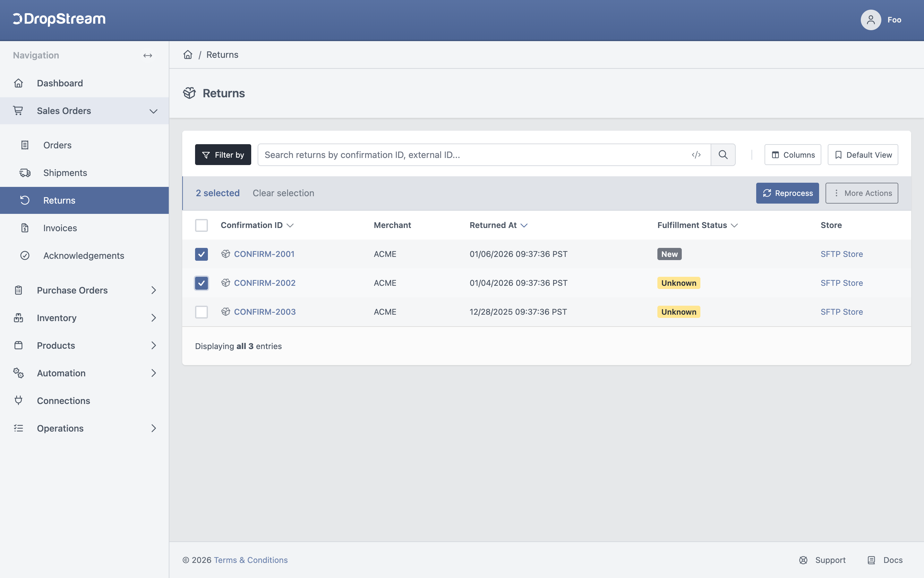Expand the Automation section chevron
Image resolution: width=924 pixels, height=578 pixels.
(x=153, y=373)
